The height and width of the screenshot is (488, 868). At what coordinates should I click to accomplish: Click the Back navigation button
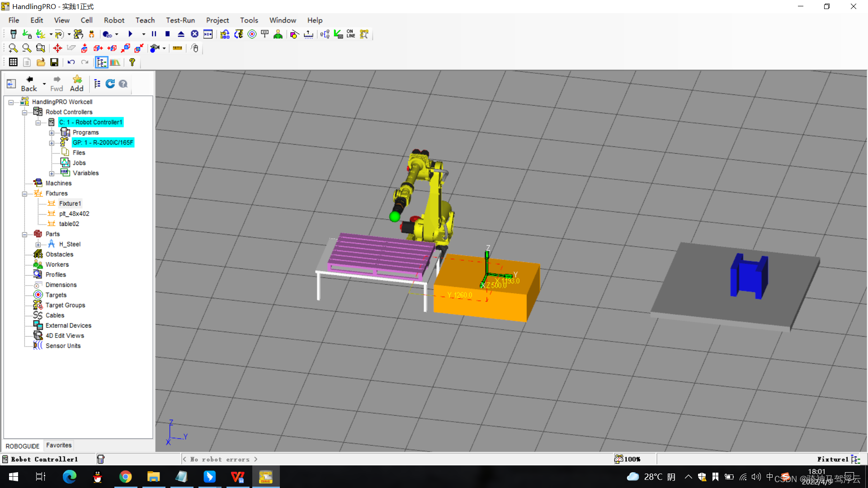pyautogui.click(x=29, y=84)
